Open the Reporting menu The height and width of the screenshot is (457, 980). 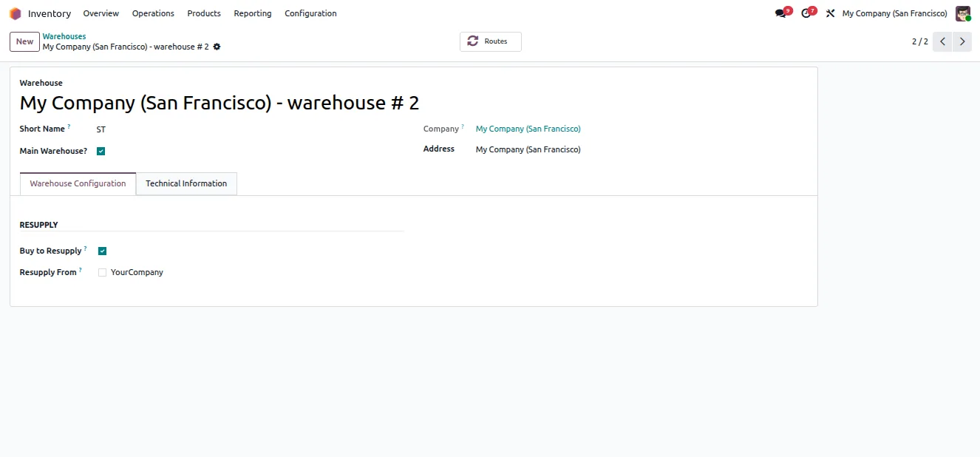click(x=253, y=13)
